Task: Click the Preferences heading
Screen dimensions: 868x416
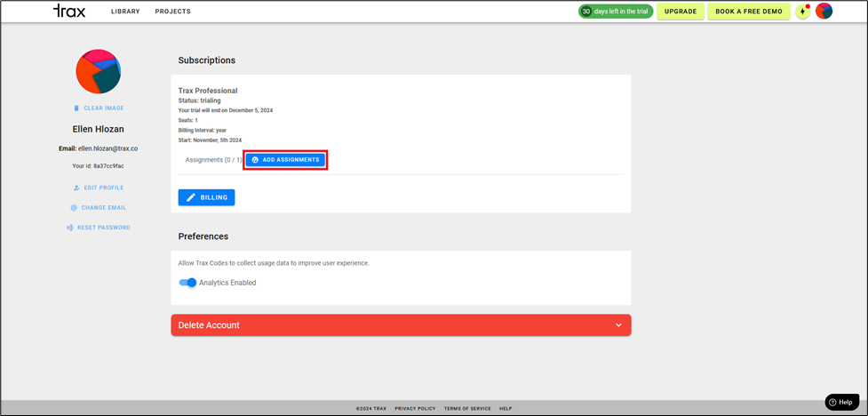Action: [x=203, y=236]
